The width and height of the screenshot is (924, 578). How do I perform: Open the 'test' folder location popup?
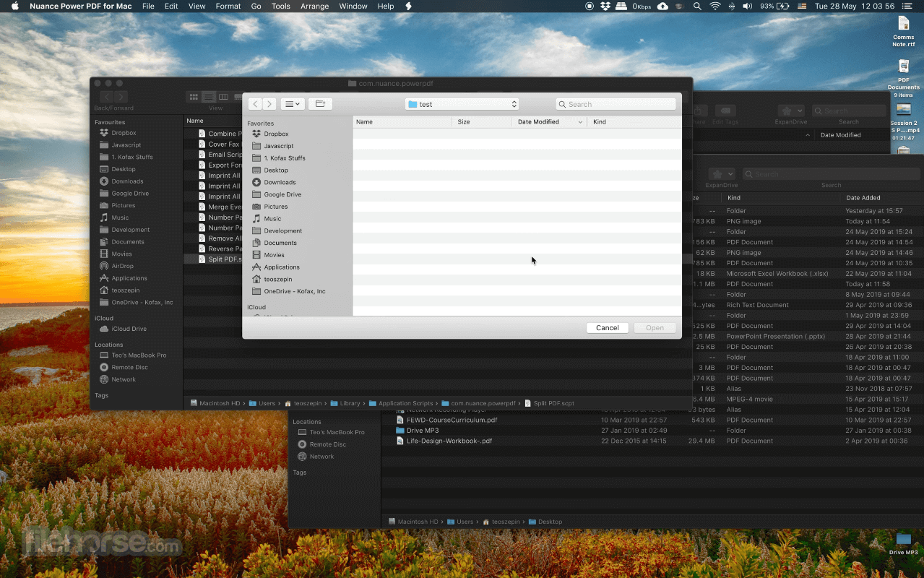coord(462,104)
